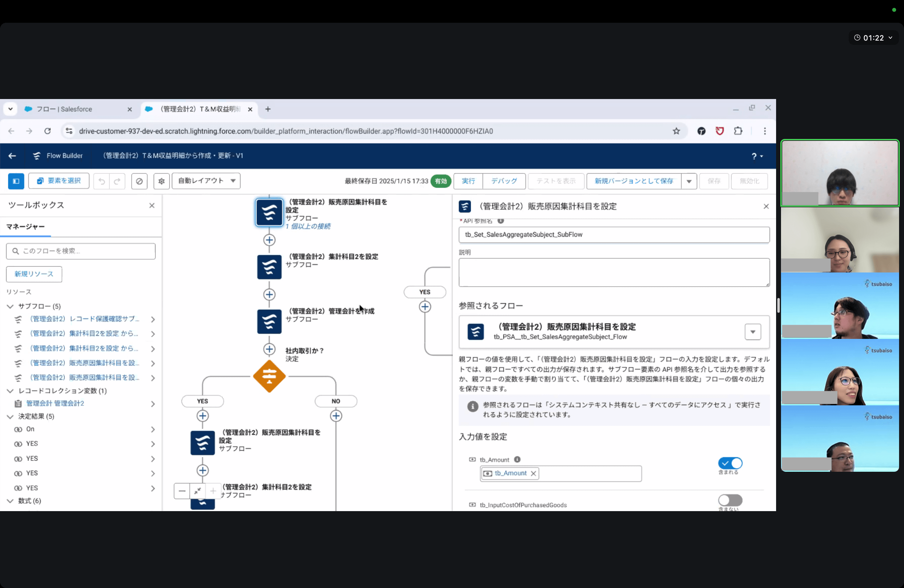Screen dimensions: 904x588
Task: Add element under the right YES branch
Action: point(425,307)
